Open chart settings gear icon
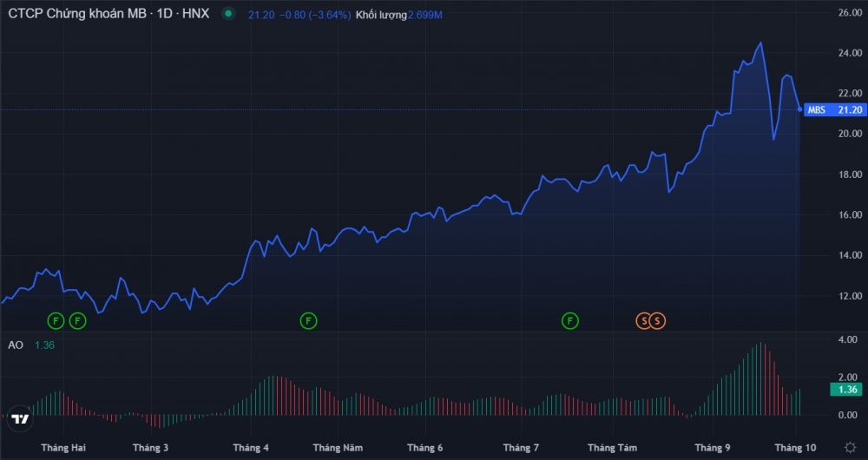Image resolution: width=868 pixels, height=460 pixels. click(x=850, y=447)
